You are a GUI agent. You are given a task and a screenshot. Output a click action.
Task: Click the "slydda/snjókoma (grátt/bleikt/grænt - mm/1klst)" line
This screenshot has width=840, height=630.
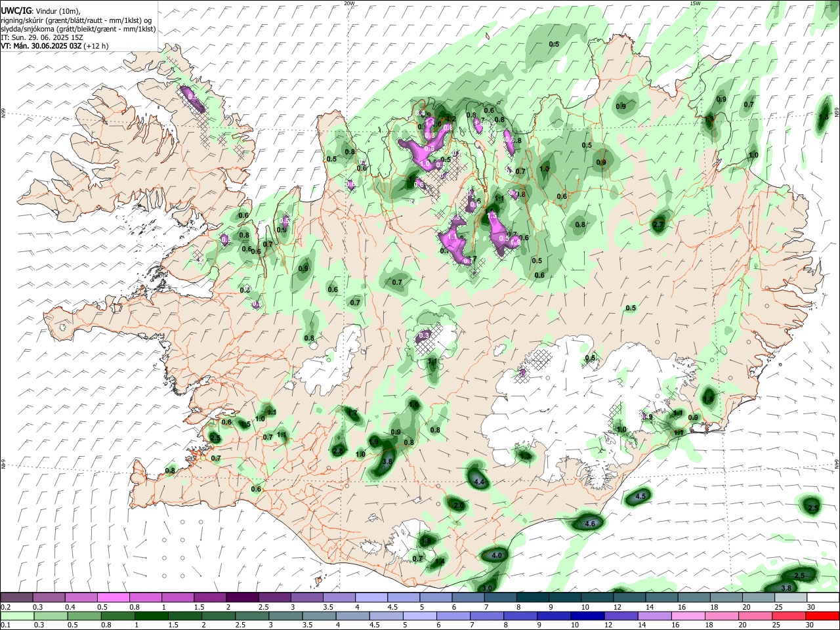(x=78, y=29)
